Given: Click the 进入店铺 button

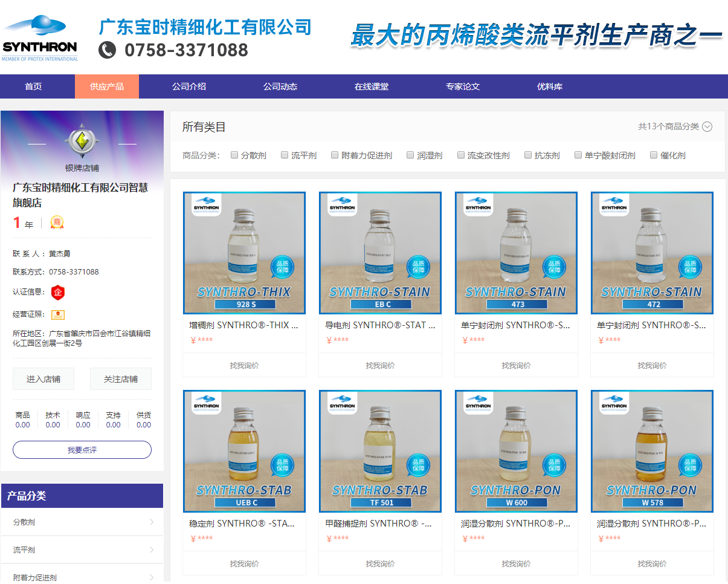Looking at the screenshot, I should (x=43, y=379).
